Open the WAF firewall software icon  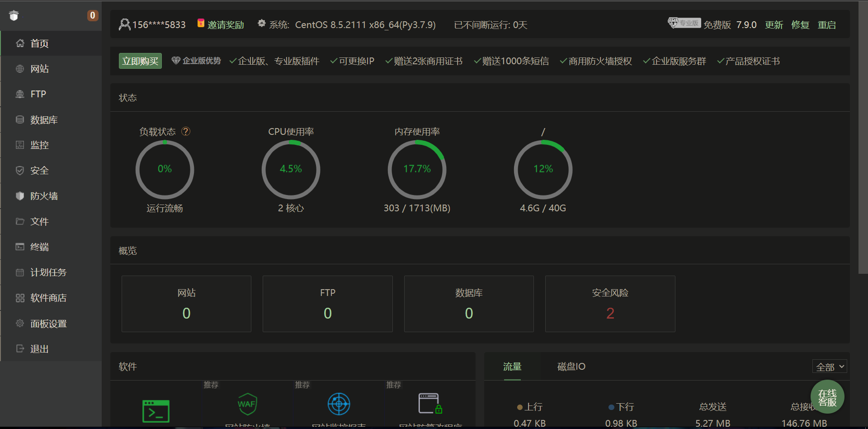247,404
